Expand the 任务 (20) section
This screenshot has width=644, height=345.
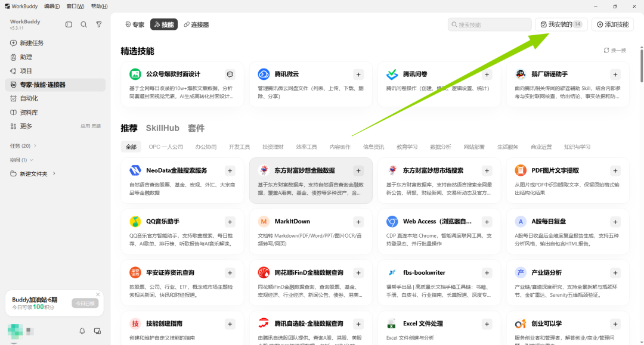(23, 146)
